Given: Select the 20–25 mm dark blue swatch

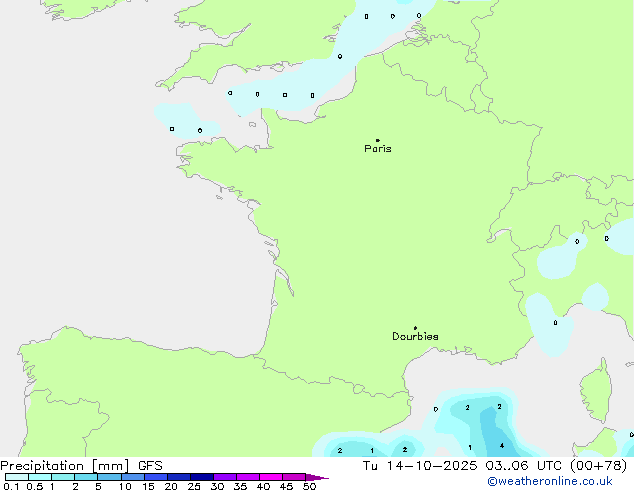Looking at the screenshot, I should click(179, 477).
